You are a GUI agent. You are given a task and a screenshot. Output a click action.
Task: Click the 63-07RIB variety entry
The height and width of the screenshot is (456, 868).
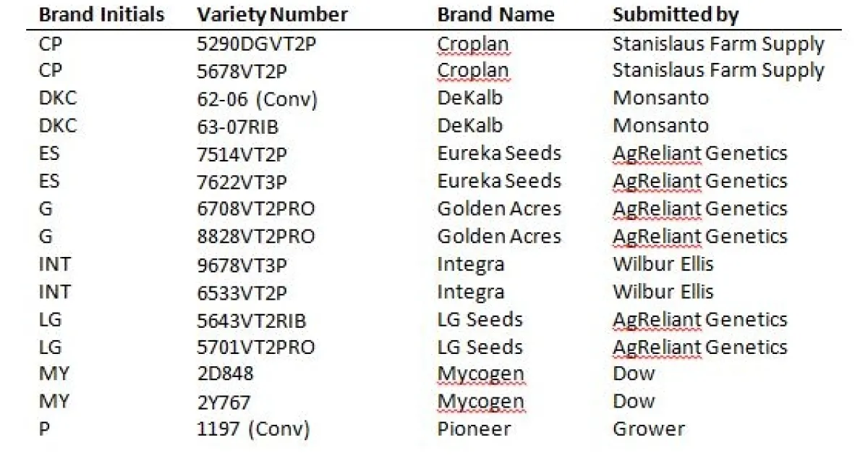(237, 126)
